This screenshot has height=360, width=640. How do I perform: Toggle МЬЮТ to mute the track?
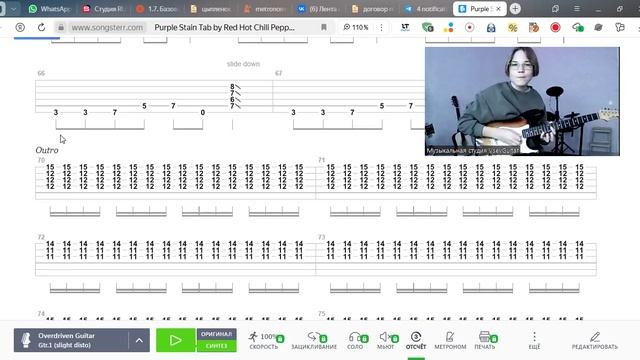coord(386,340)
